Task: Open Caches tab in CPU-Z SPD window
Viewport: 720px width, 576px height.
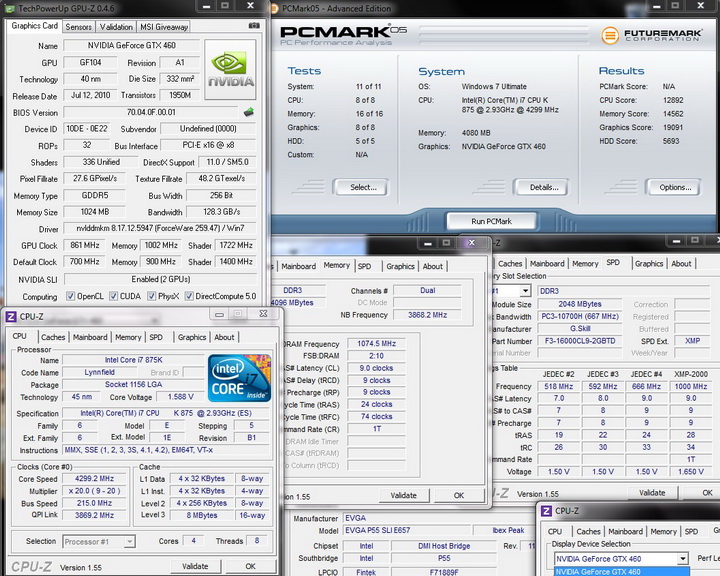Action: click(x=510, y=264)
